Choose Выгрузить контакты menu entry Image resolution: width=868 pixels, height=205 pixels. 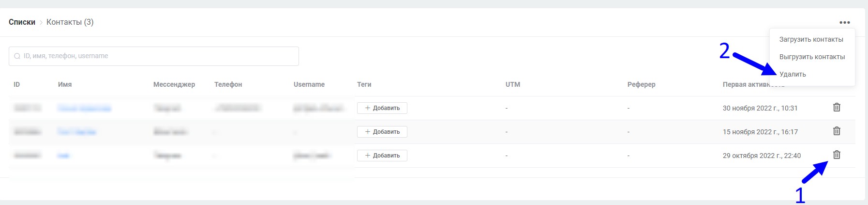tap(812, 57)
